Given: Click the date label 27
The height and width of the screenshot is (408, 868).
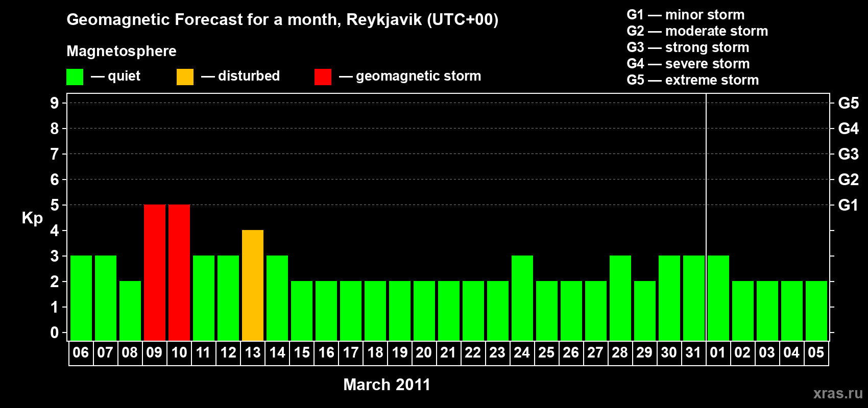Looking at the screenshot, I should pos(595,353).
